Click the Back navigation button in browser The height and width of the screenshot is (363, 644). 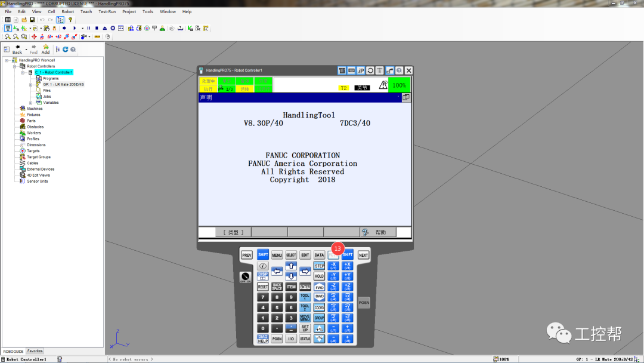click(17, 50)
